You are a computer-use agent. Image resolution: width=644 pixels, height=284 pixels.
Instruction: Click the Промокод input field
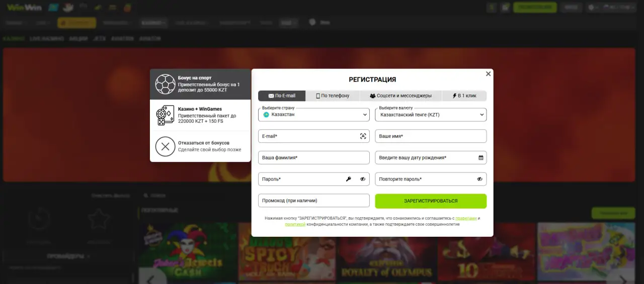pos(313,201)
